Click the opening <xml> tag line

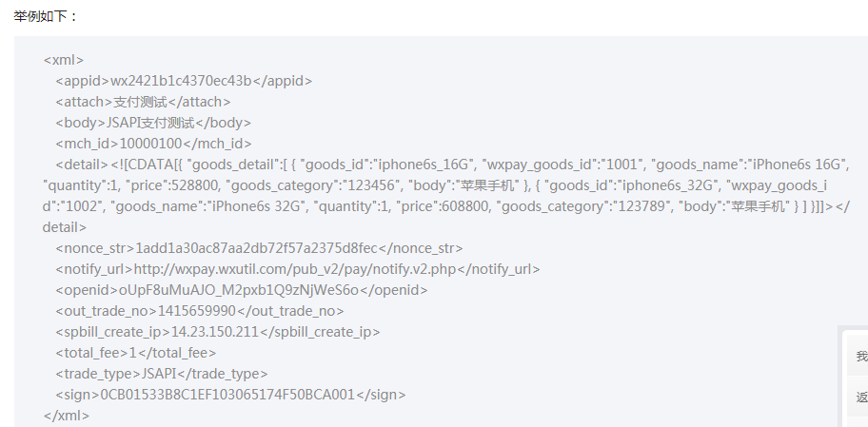click(x=64, y=60)
